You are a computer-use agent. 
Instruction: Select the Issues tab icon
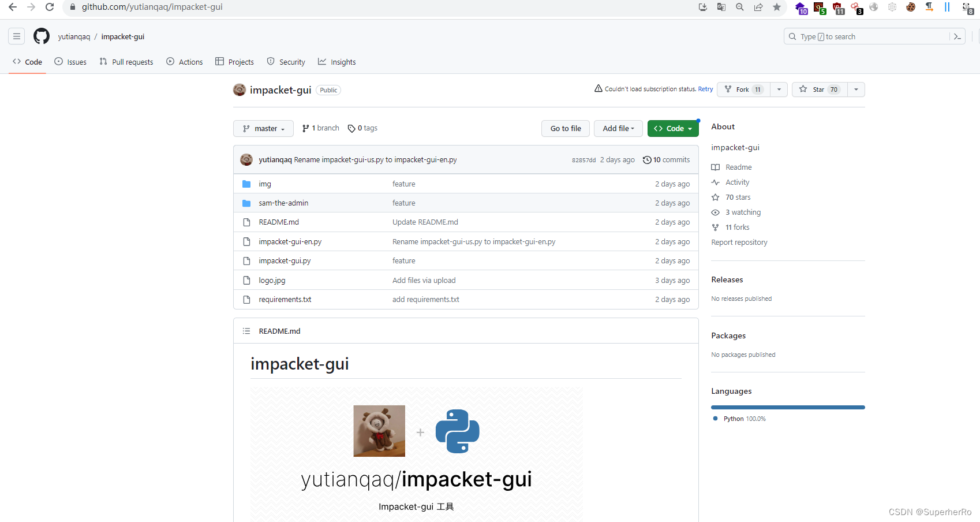point(58,61)
